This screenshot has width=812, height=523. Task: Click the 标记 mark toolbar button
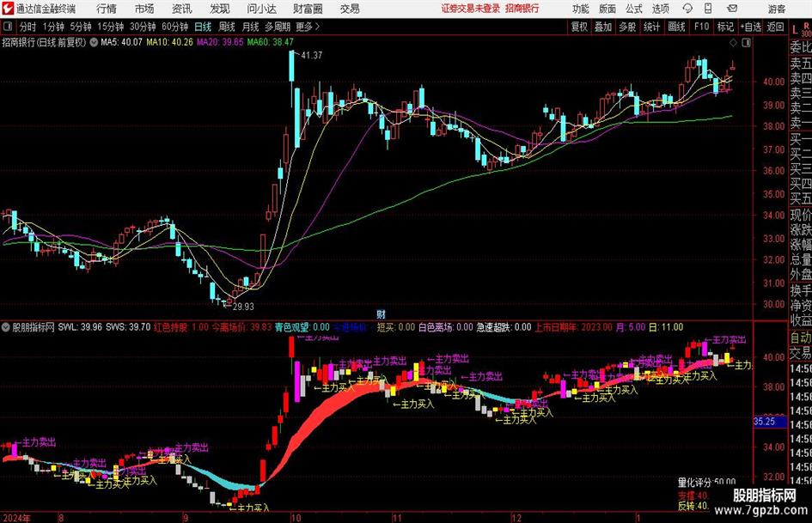pos(725,27)
